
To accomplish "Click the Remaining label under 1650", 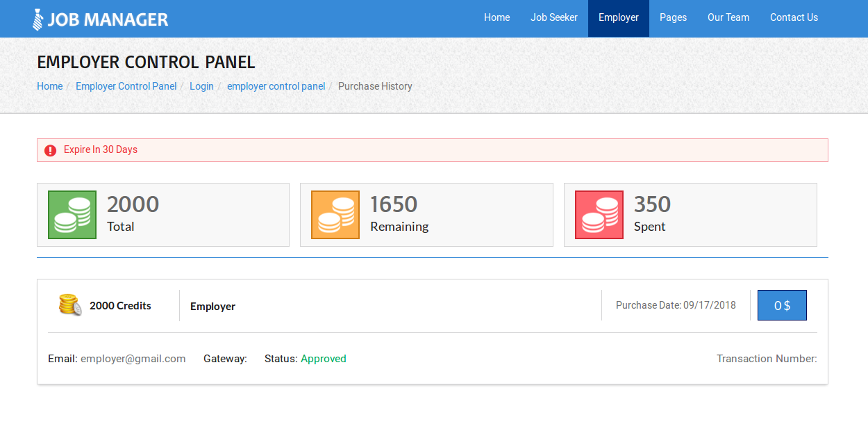I will [399, 227].
